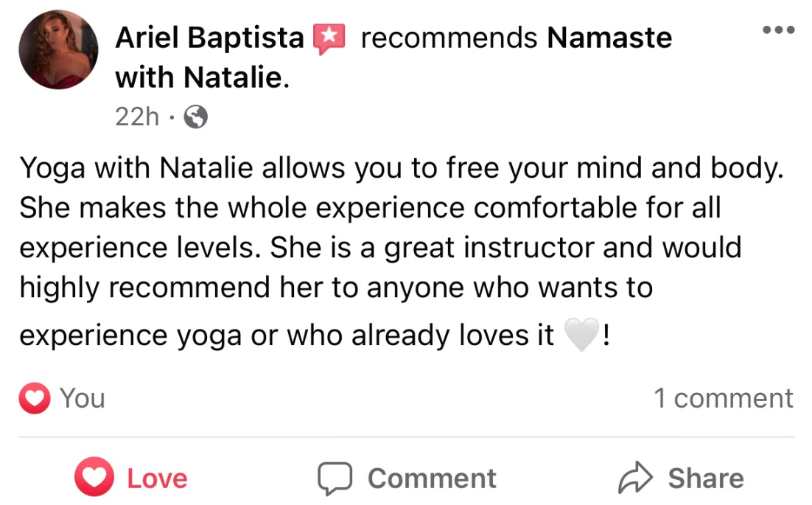This screenshot has height=505, width=812.
Task: Click the Ariel Baptista name link
Action: [x=209, y=38]
